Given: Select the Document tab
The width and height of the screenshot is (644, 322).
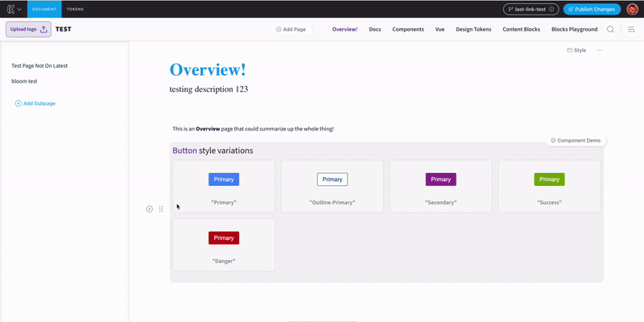Looking at the screenshot, I should pyautogui.click(x=43, y=9).
